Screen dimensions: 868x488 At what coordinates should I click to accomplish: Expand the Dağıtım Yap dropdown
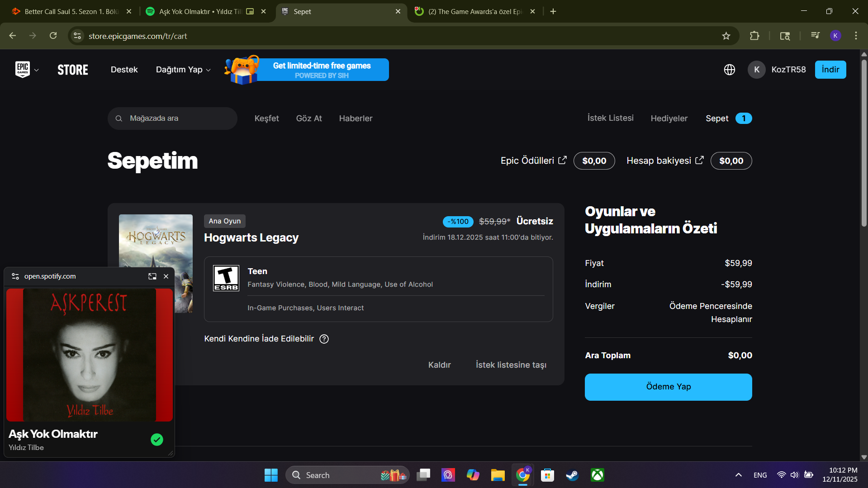[x=183, y=70]
